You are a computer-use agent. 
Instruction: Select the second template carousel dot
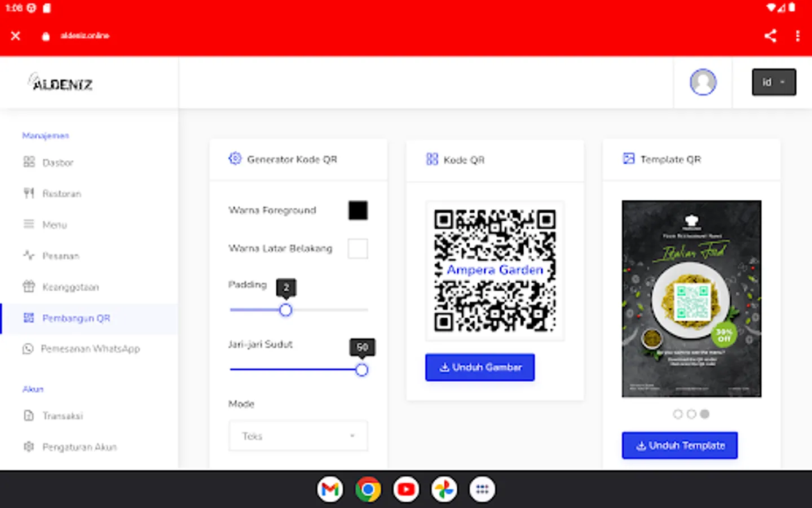point(691,414)
